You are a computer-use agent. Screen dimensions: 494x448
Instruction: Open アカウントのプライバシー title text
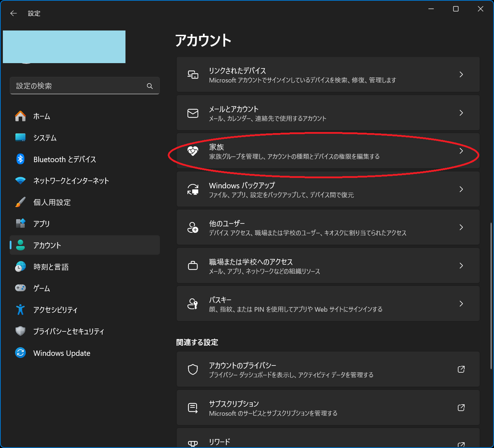tap(243, 366)
